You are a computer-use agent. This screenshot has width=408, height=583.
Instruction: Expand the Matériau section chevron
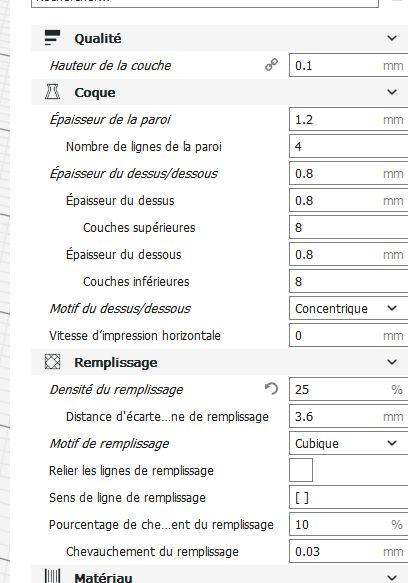click(392, 577)
